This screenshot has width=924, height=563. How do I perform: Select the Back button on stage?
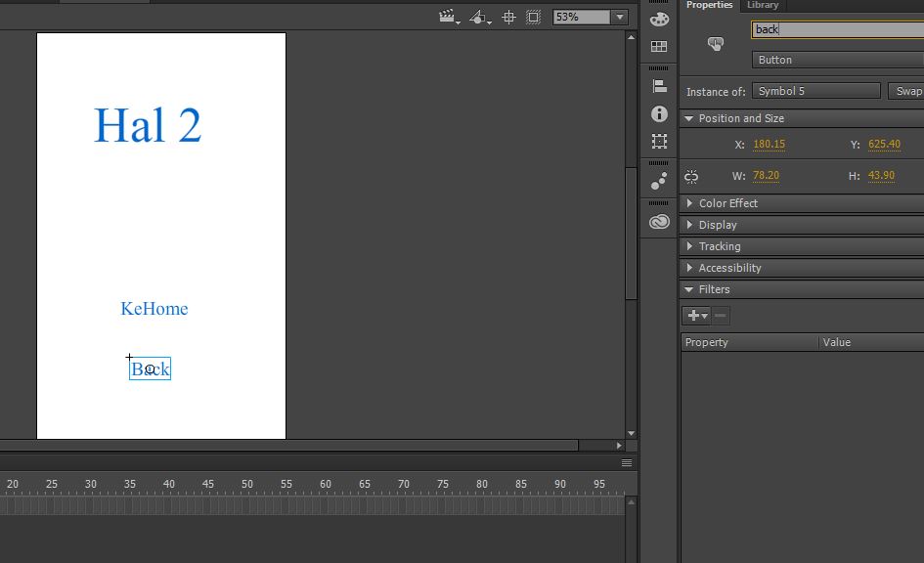151,368
